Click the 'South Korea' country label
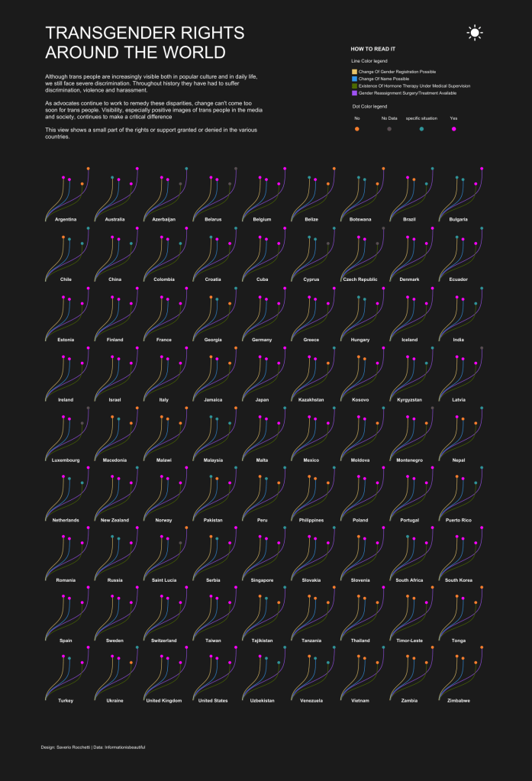The width and height of the screenshot is (532, 781). (x=458, y=580)
